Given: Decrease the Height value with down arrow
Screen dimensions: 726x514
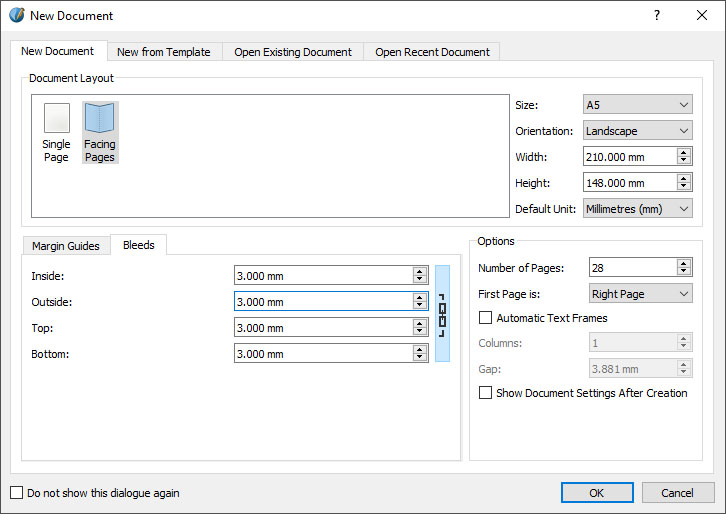Looking at the screenshot, I should (684, 187).
